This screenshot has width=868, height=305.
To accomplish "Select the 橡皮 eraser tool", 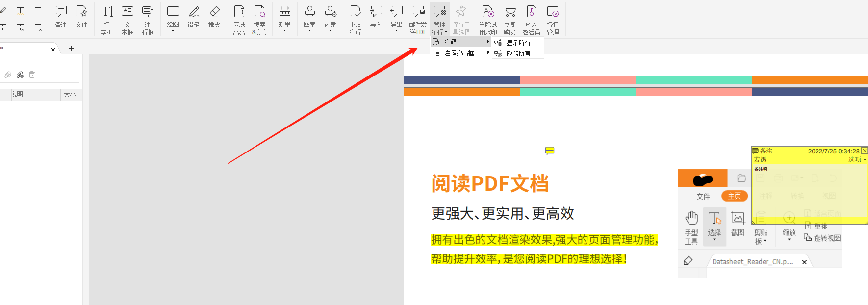I will (x=214, y=17).
